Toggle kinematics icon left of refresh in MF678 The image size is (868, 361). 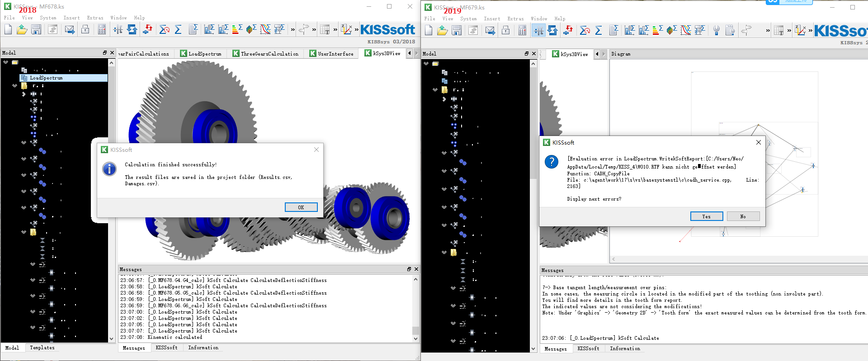pyautogui.click(x=118, y=30)
